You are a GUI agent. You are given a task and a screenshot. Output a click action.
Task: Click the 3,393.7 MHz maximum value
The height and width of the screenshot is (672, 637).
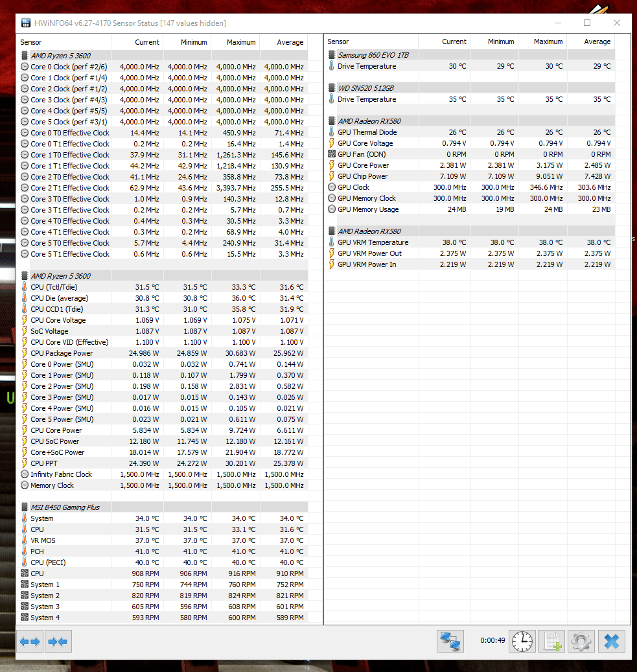coord(236,188)
